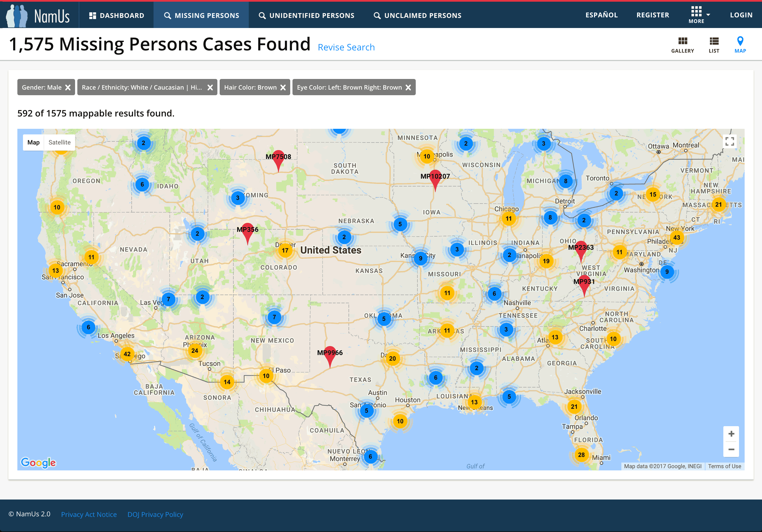Open case marker MP931
The width and height of the screenshot is (762, 532).
(584, 286)
